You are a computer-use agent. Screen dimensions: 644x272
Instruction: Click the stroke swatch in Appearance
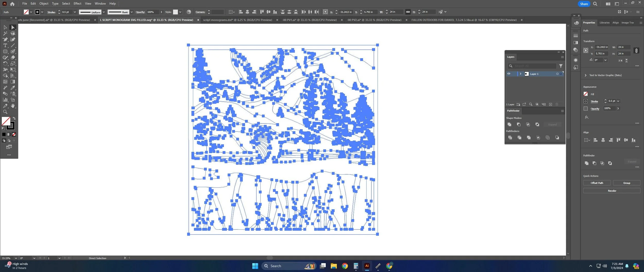pos(586,101)
